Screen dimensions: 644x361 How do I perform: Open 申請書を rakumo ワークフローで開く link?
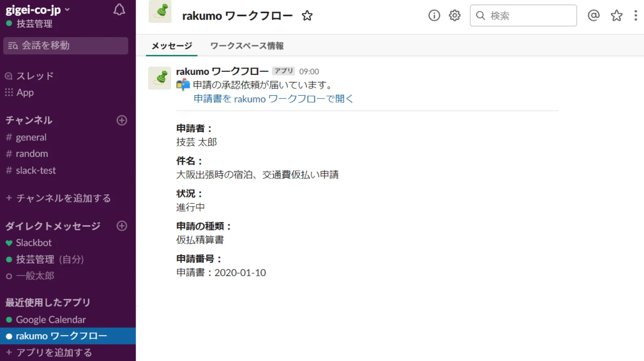[x=273, y=99]
